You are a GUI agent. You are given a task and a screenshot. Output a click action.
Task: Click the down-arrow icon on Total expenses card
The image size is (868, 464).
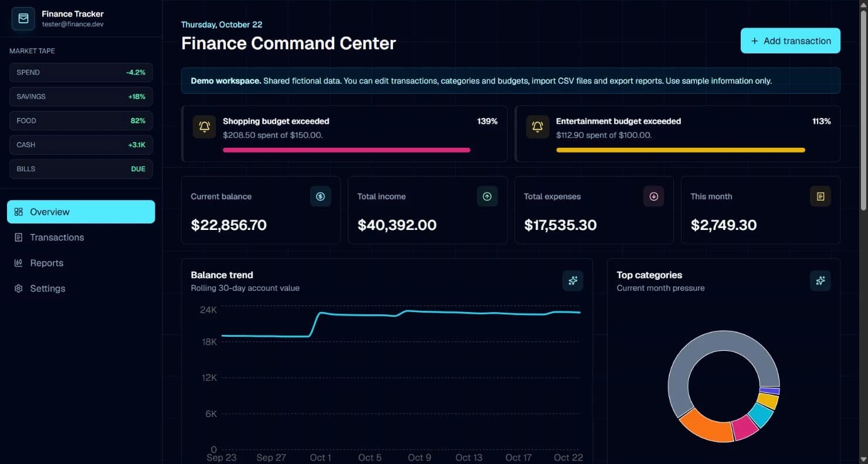(653, 197)
